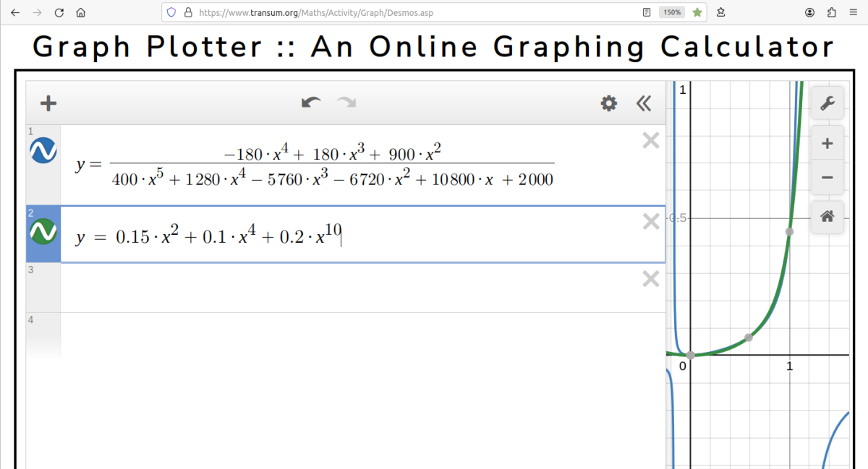
Task: Collapse the expression list panel
Action: (644, 103)
